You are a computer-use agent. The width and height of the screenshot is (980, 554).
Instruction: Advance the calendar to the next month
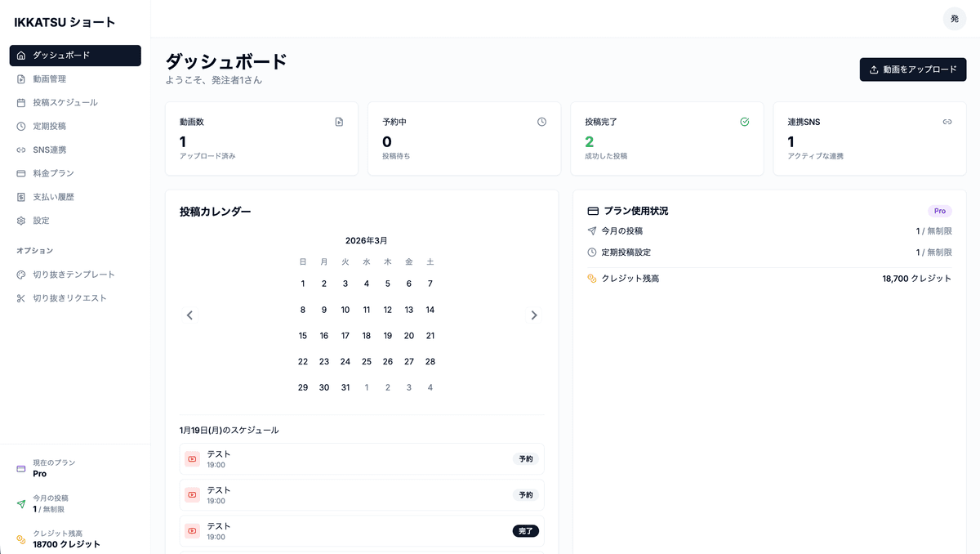click(x=534, y=315)
